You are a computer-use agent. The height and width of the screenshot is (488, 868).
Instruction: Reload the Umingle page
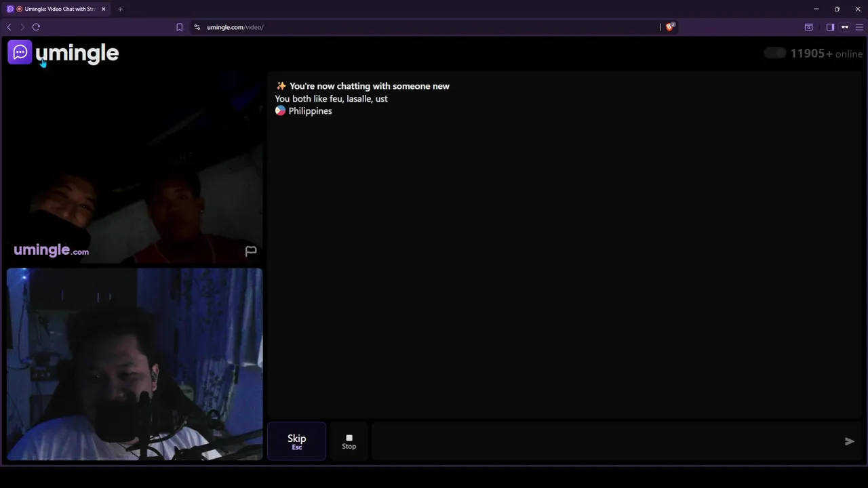(x=36, y=27)
